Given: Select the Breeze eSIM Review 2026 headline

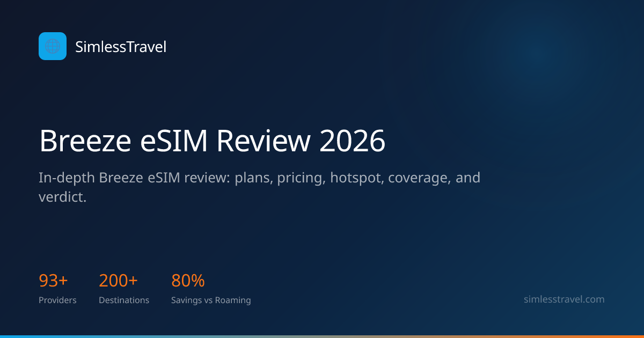Looking at the screenshot, I should 213,142.
